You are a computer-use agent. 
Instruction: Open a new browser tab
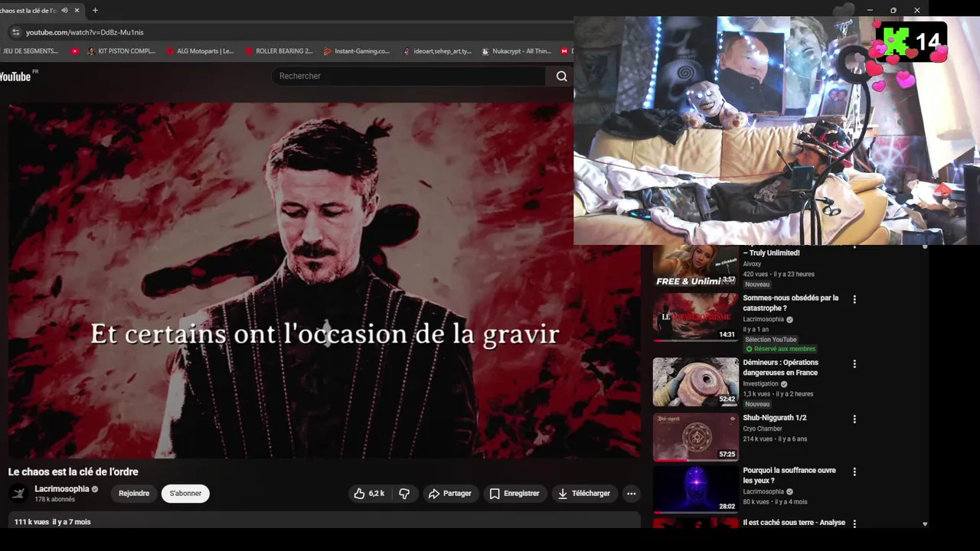point(95,11)
